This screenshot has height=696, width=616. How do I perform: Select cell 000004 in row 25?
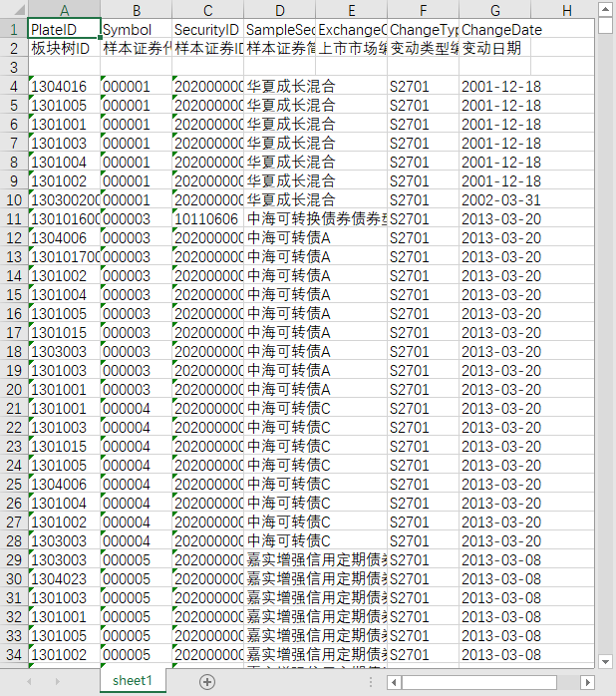137,484
